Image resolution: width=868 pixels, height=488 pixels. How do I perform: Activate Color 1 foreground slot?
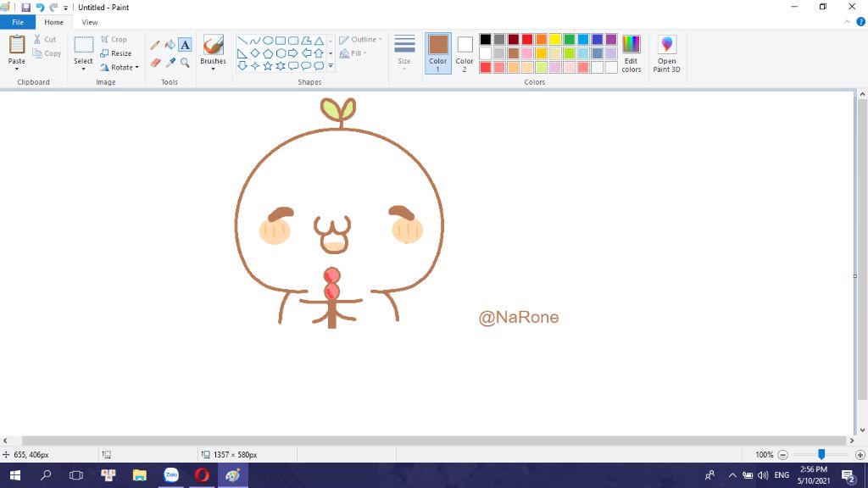(438, 53)
